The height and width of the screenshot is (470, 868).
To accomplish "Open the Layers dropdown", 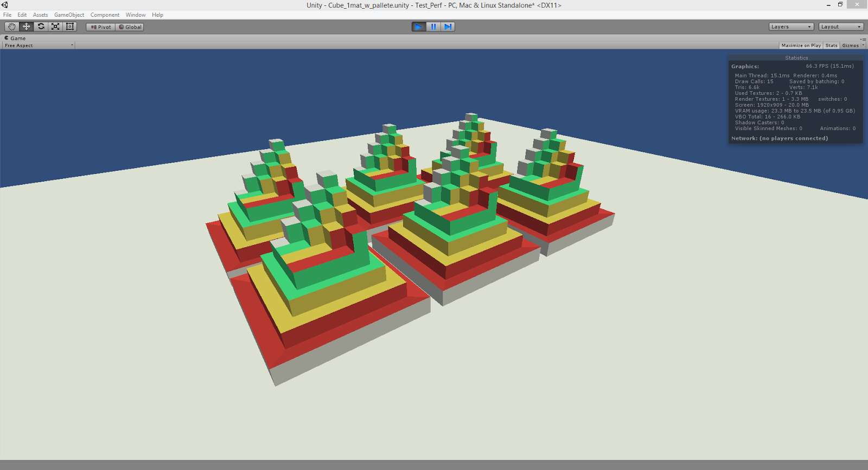I will (x=792, y=27).
